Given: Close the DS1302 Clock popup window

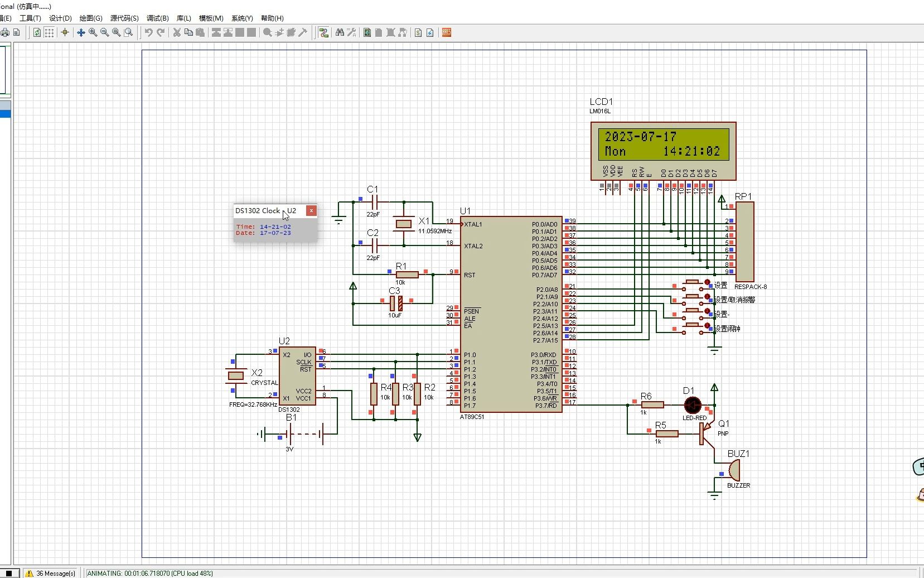Looking at the screenshot, I should click(312, 210).
